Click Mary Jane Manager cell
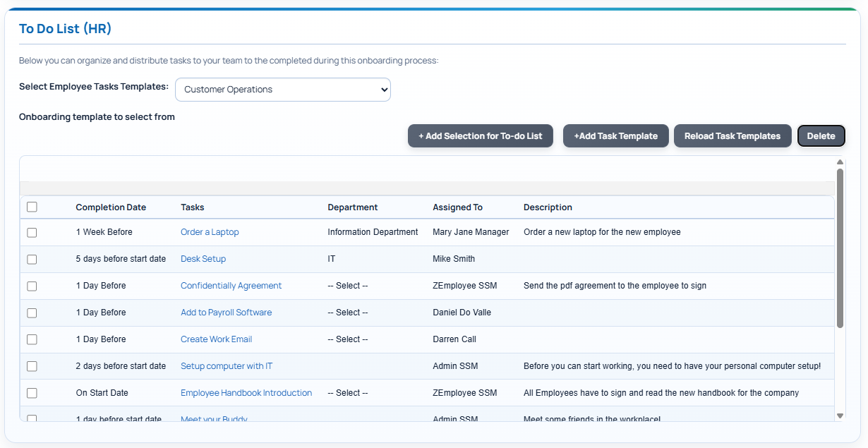This screenshot has width=868, height=448. (471, 232)
